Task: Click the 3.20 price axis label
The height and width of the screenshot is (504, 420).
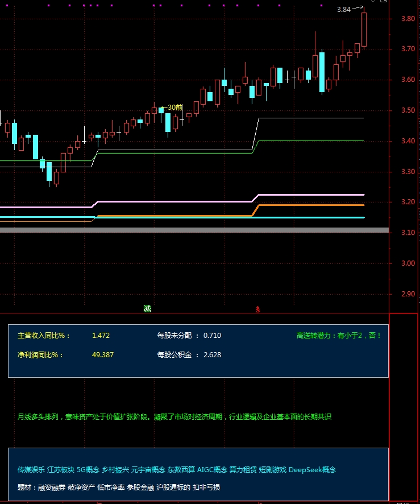Action: 408,202
